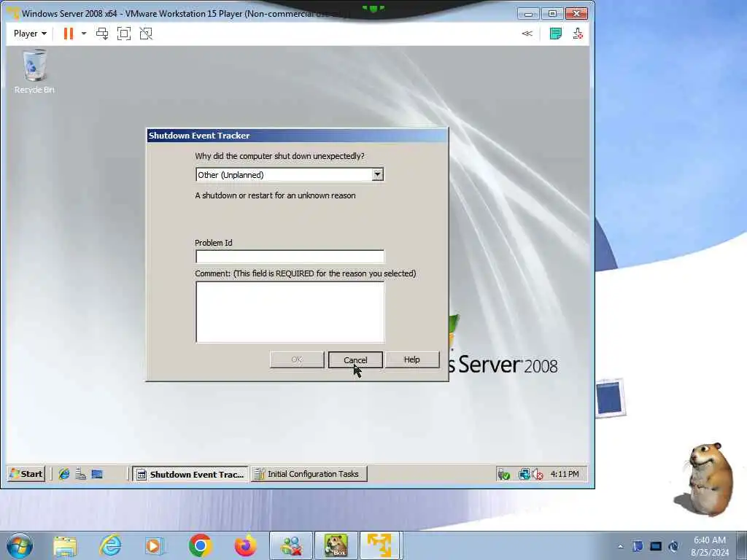Click the host tray monitor icon
This screenshot has width=747, height=560.
point(656,546)
